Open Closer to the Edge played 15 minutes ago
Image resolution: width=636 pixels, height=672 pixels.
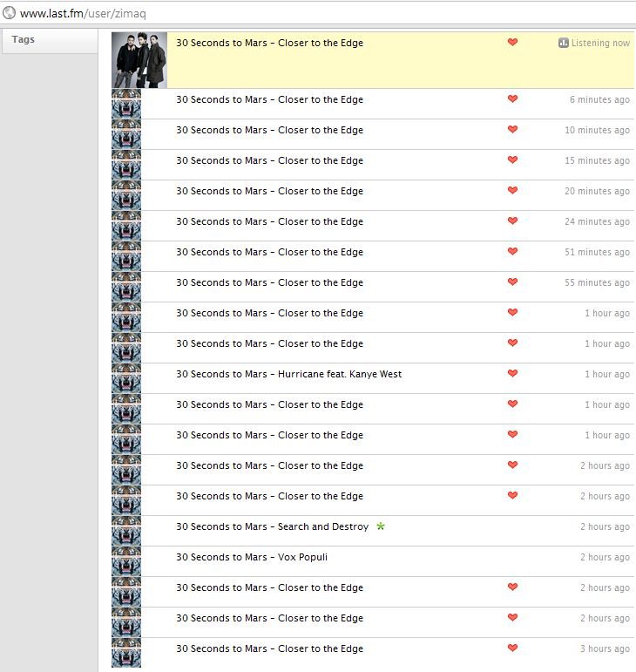click(x=321, y=160)
